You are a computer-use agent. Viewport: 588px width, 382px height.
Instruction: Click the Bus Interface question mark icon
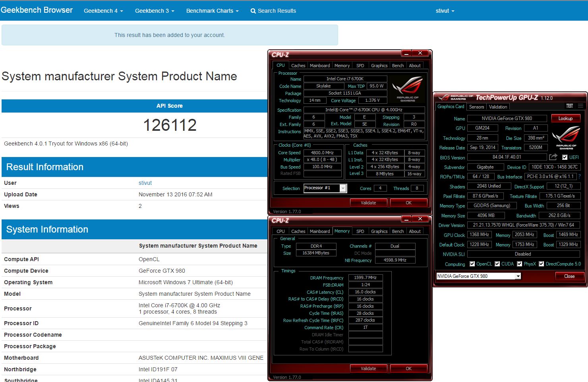[x=579, y=176]
